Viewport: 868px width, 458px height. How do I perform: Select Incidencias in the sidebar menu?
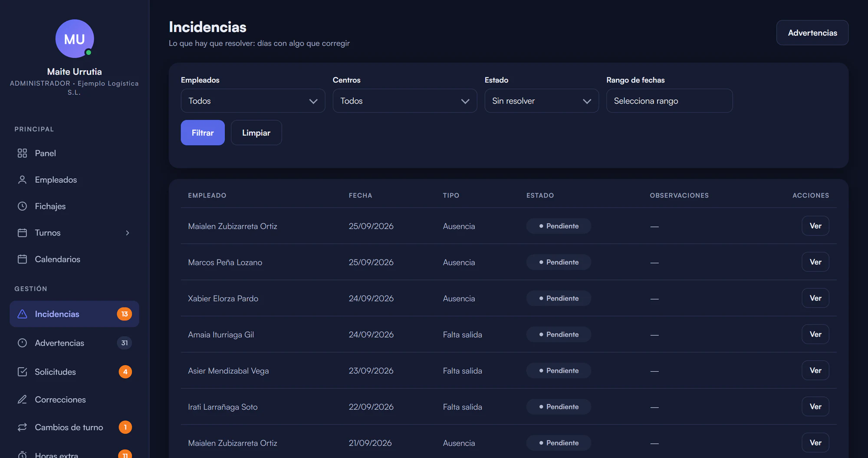[x=74, y=314]
